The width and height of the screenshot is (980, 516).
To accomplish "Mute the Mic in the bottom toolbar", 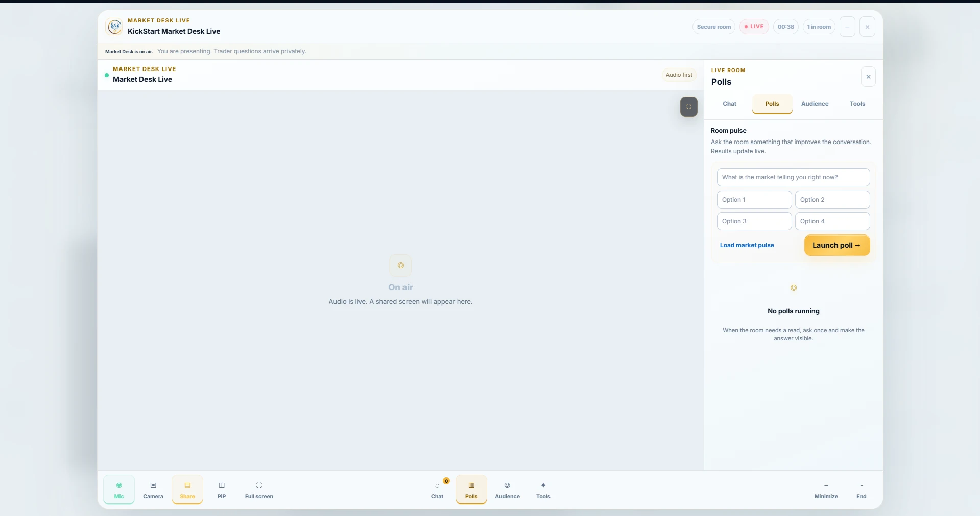I will 119,489.
